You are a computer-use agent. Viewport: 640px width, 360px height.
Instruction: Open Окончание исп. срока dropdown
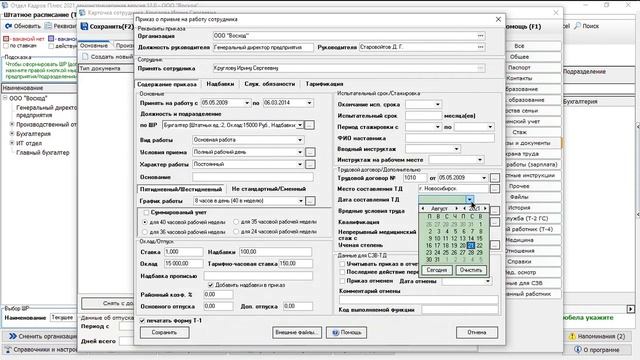click(438, 104)
